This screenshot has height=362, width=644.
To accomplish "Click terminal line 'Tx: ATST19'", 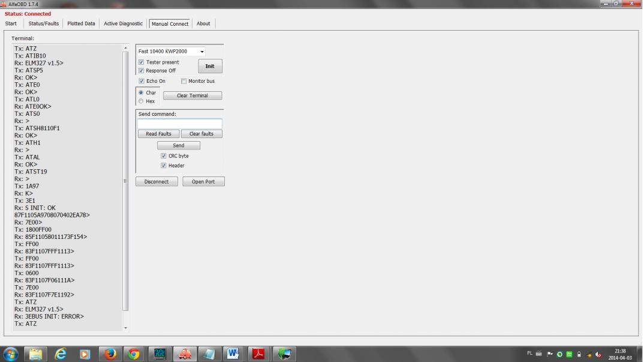I will point(31,172).
